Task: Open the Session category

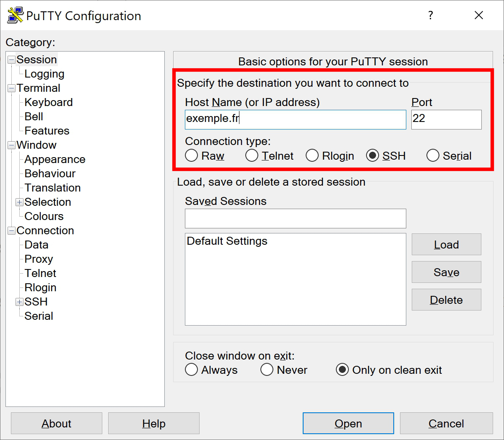Action: click(x=36, y=60)
